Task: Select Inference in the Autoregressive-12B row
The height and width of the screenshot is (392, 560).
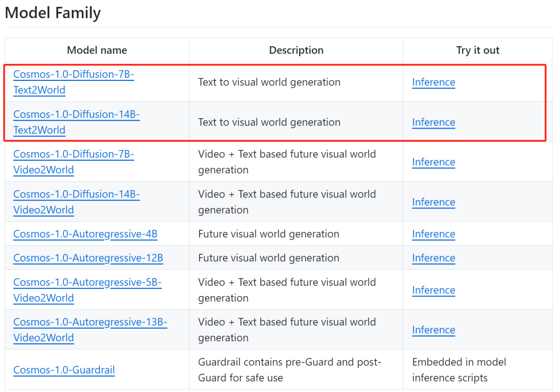Action: 433,258
